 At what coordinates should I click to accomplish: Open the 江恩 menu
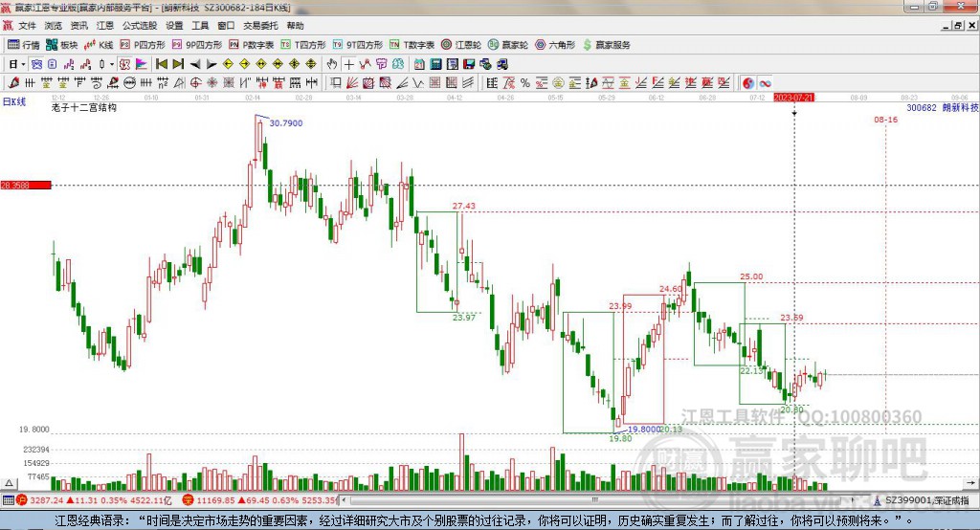(105, 26)
